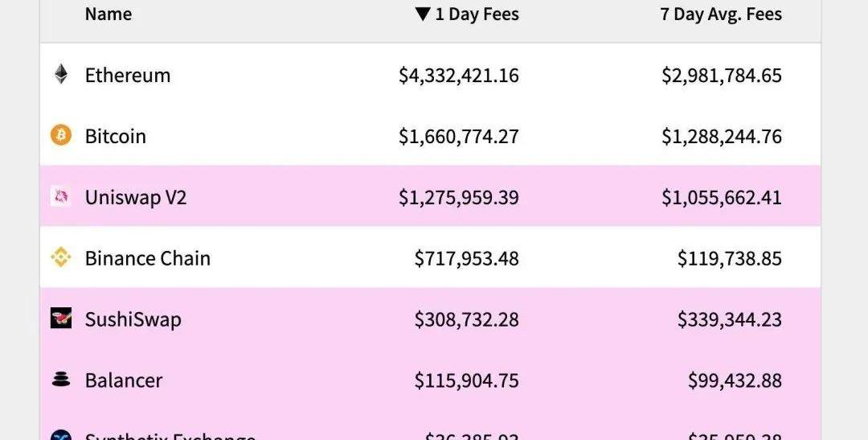Click the orange Bitcoin logo icon
The width and height of the screenshot is (868, 440).
pos(61,135)
